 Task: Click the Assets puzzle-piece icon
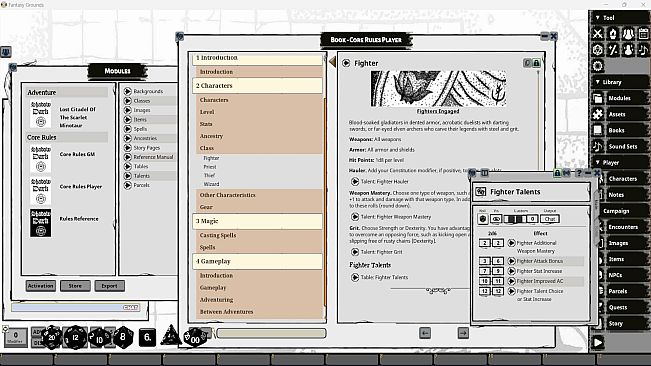coord(597,114)
